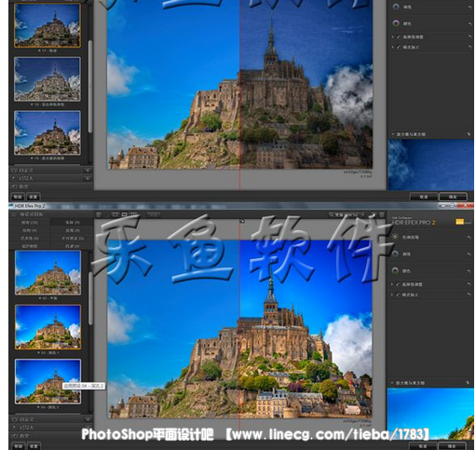This screenshot has width=476, height=450.
Task: Click the 取消 (Cancel) button in upper window
Action: click(424, 197)
